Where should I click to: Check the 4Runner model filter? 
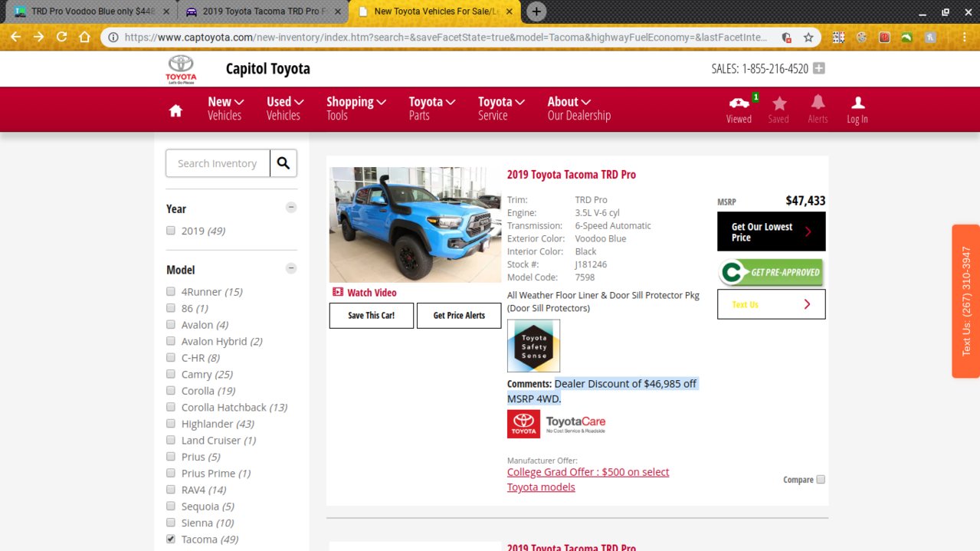[171, 291]
